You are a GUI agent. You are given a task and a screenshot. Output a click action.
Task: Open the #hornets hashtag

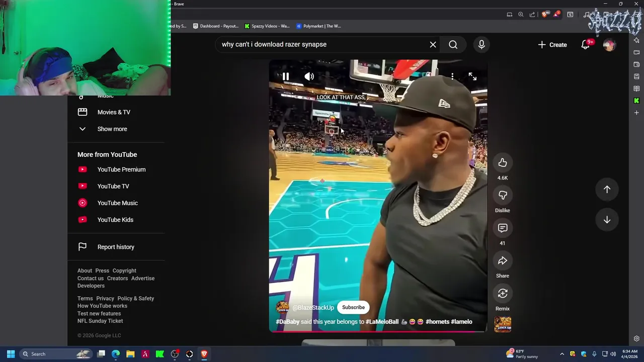437,322
